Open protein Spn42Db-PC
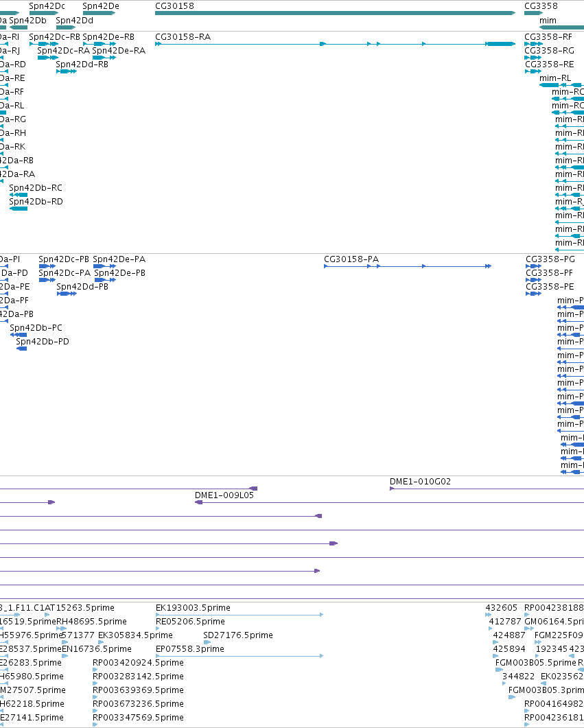The image size is (584, 728). (36, 328)
